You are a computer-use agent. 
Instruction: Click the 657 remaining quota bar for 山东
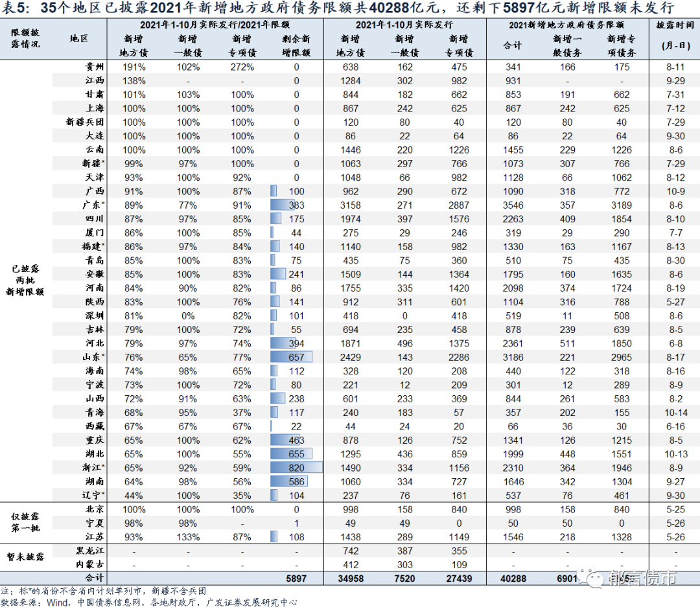291,358
